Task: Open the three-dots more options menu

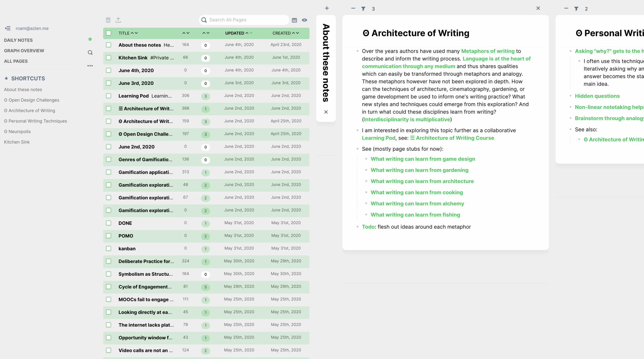Action: (90, 66)
